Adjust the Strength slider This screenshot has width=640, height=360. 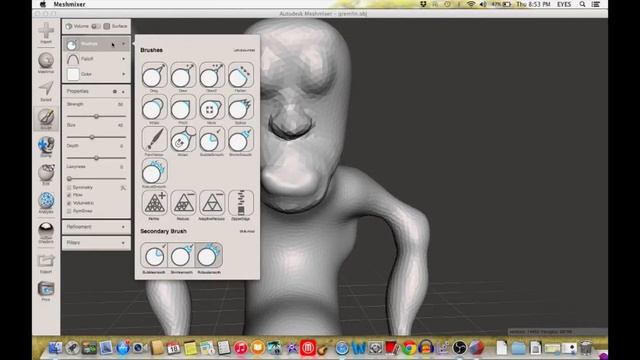[x=96, y=116]
